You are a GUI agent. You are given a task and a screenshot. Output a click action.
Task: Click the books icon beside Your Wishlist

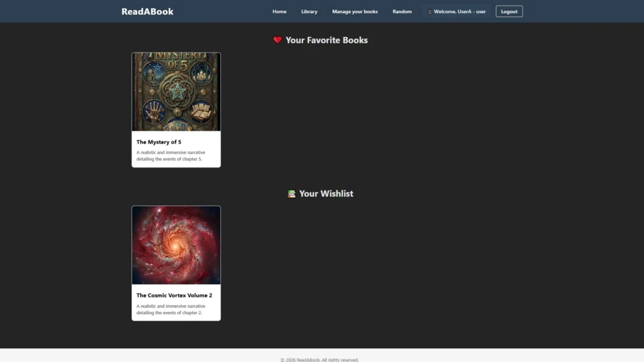[291, 194]
